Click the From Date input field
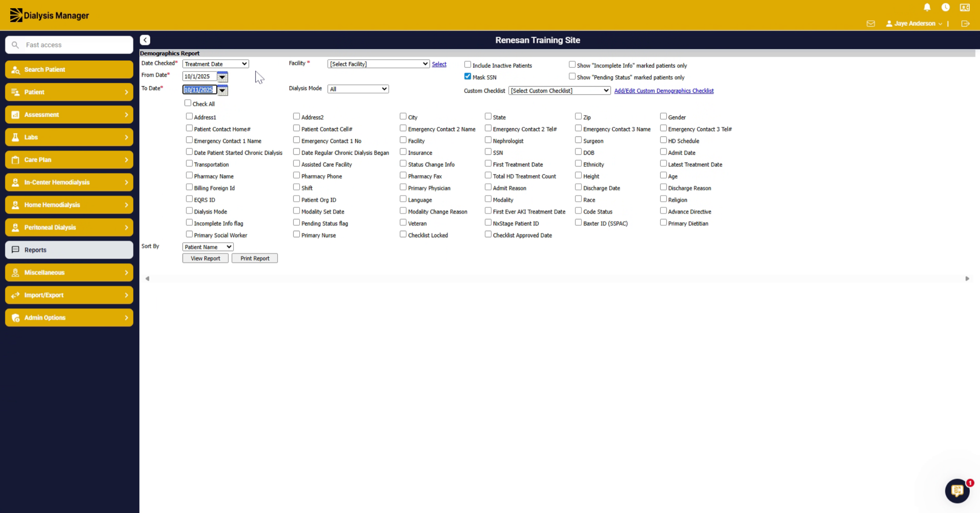This screenshot has width=980, height=513. 200,77
